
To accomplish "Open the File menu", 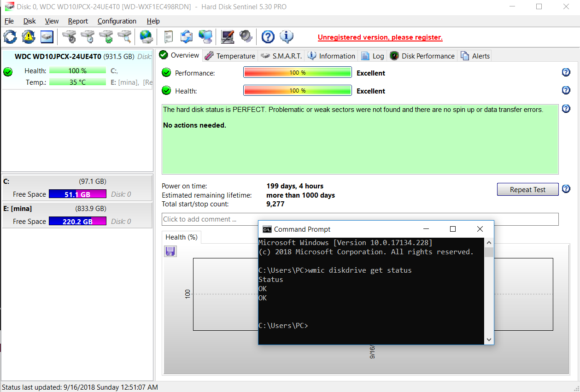I will 9,21.
